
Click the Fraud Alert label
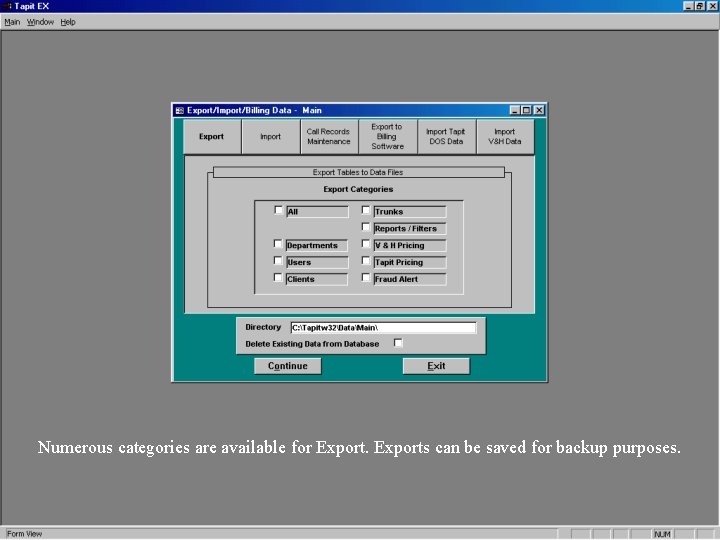coord(410,279)
